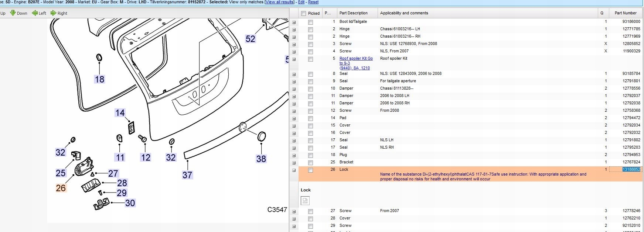Select part number 92152010
Screen dimensions: 644x232
[631, 225]
